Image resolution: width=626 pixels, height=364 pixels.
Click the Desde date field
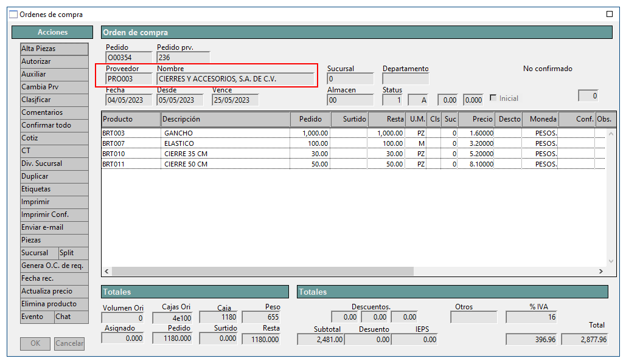coord(179,100)
